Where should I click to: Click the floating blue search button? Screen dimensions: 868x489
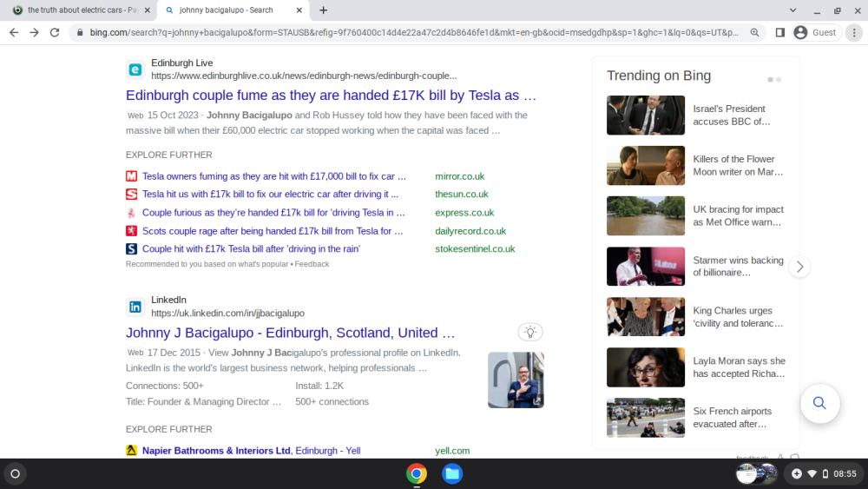click(x=820, y=404)
